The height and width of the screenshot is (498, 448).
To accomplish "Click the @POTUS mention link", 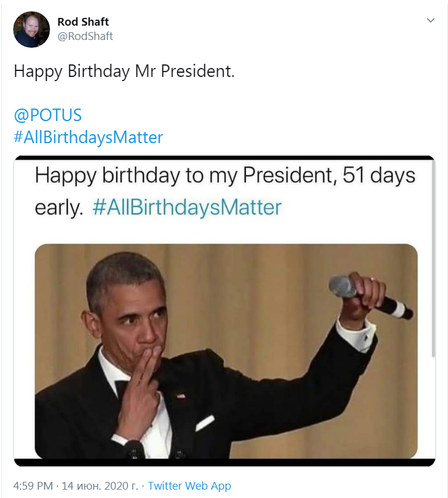I will pos(48,115).
